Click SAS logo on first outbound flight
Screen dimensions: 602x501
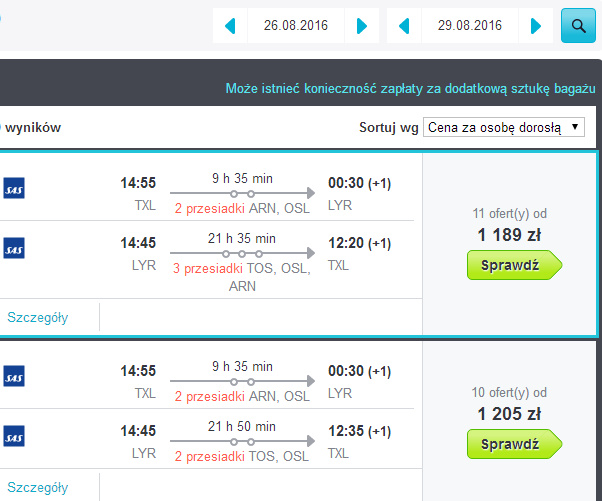(14, 188)
